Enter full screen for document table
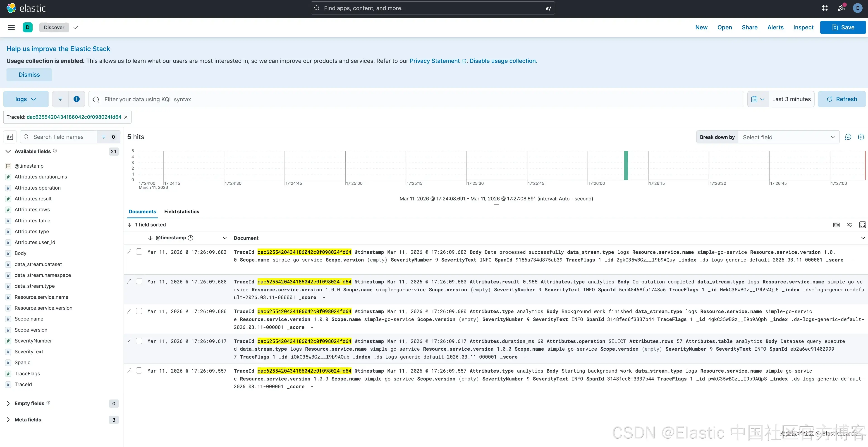The height and width of the screenshot is (447, 868). (862, 225)
